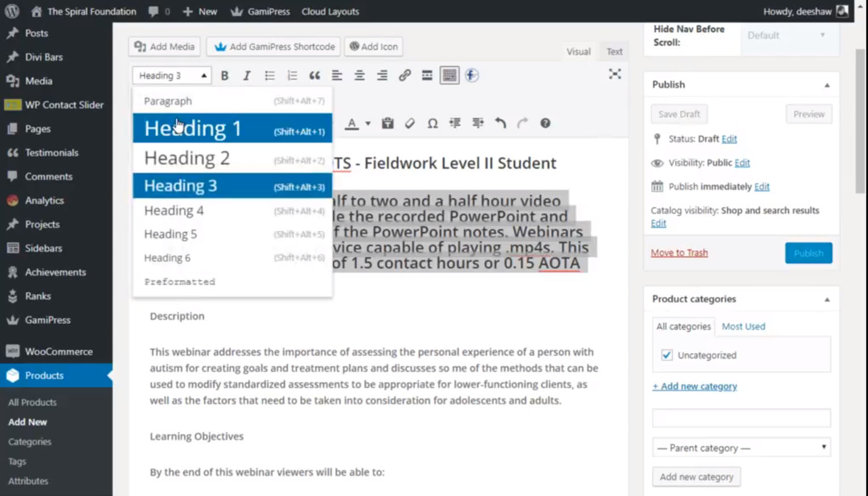Switch to Most Used categories tab
Image resolution: width=868 pixels, height=496 pixels.
coord(743,326)
